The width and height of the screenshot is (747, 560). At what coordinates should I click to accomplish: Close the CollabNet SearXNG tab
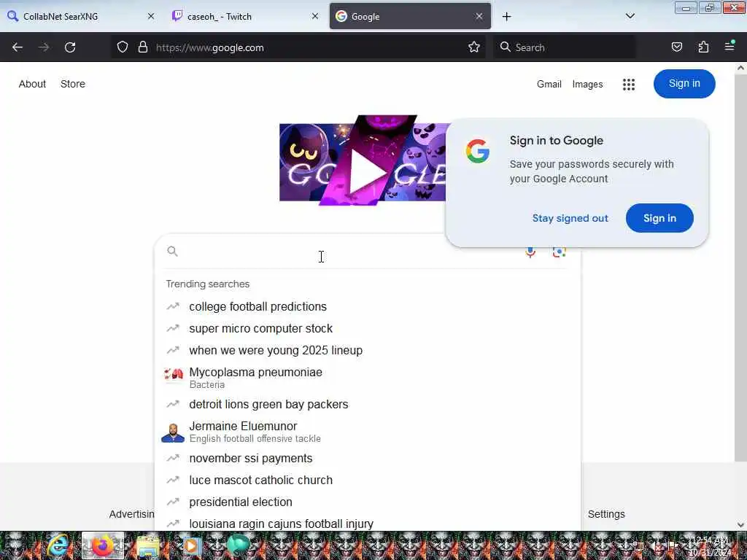tap(151, 16)
